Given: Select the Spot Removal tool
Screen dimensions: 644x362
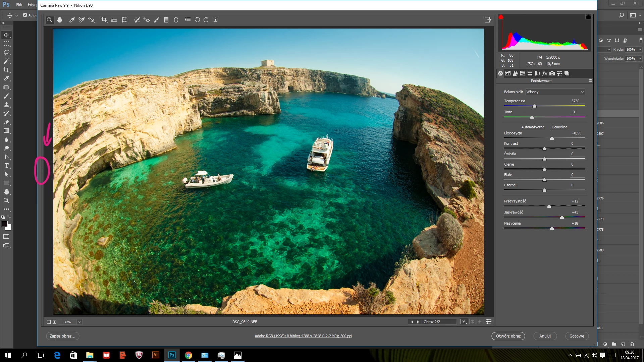Looking at the screenshot, I should 137,20.
